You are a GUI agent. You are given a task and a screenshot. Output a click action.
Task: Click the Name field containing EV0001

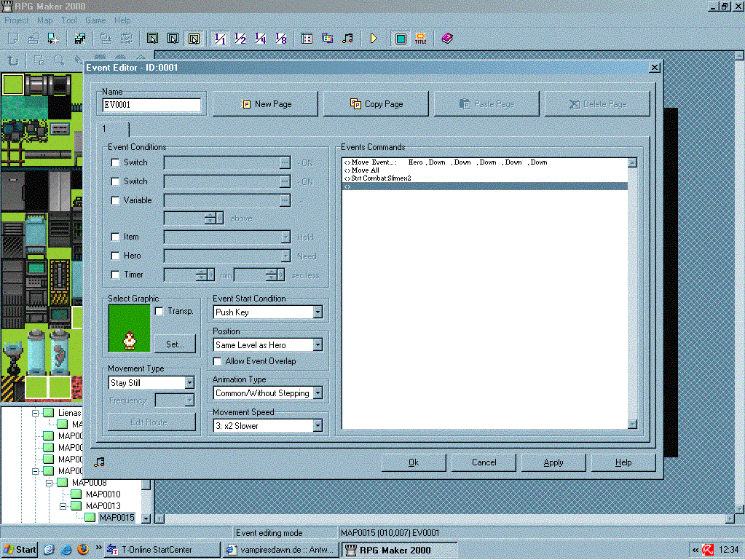point(151,105)
